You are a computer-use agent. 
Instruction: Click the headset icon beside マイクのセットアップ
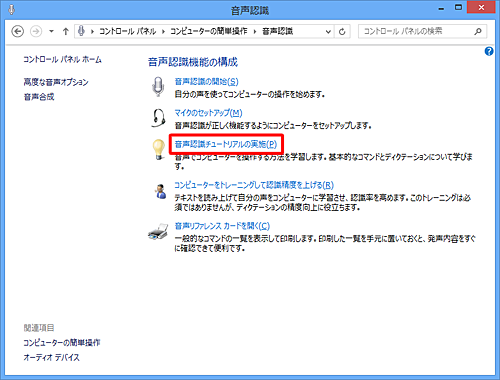coord(158,118)
